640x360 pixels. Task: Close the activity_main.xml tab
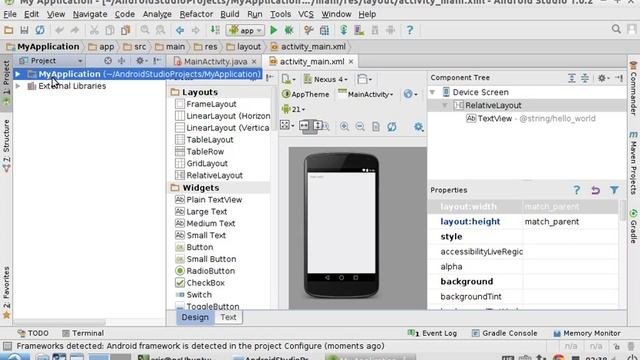pyautogui.click(x=351, y=62)
